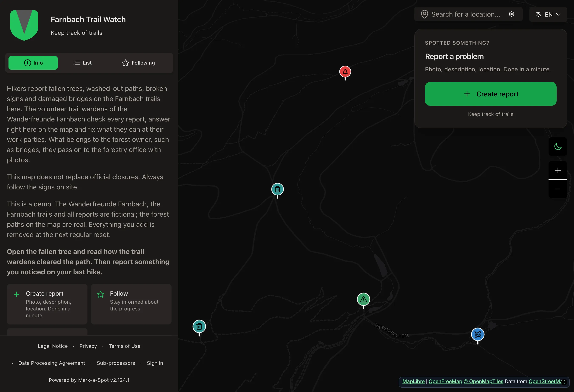Open the OpenStreetMap attribution link

tap(545, 381)
